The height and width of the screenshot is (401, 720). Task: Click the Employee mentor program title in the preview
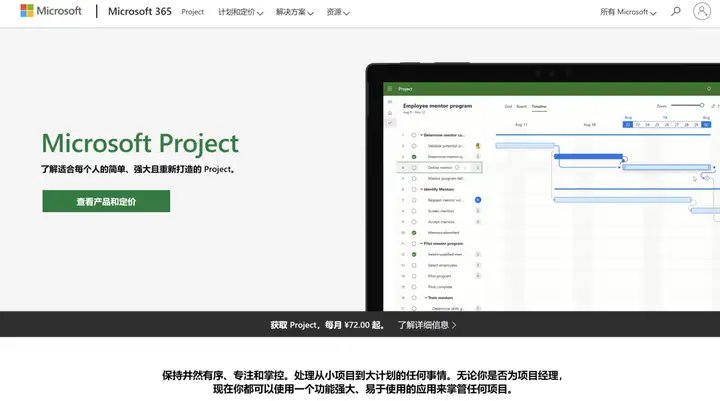coord(437,106)
